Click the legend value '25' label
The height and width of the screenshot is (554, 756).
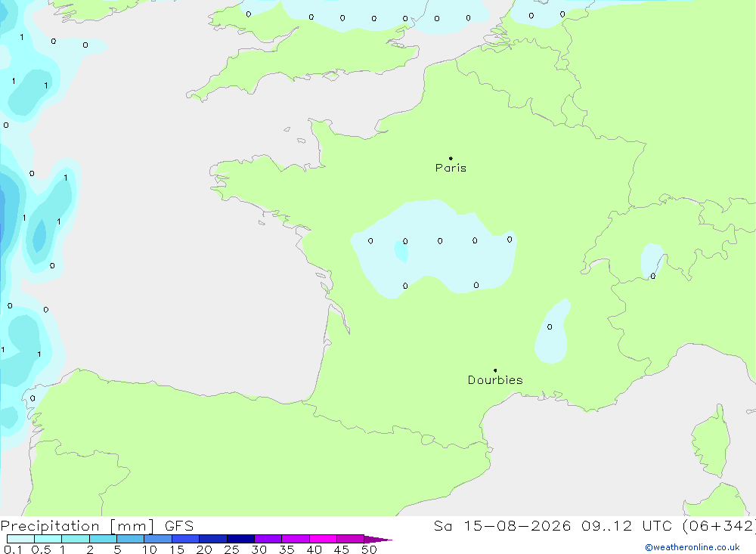pos(231,549)
